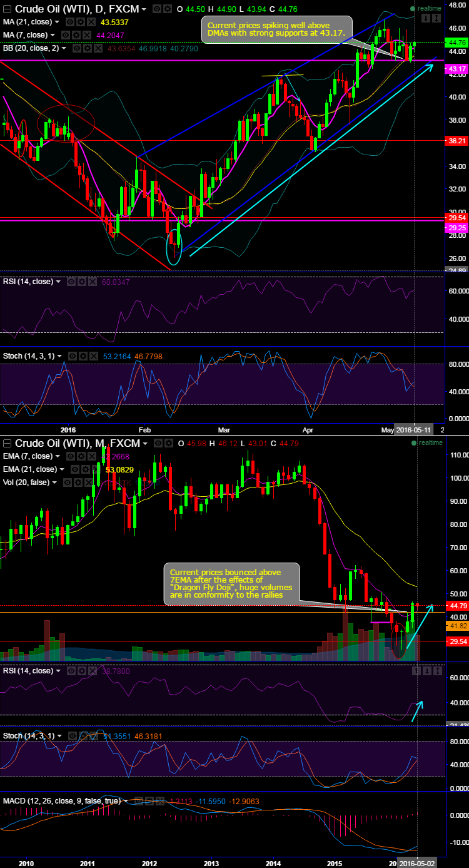Click the BB (20, close, 2) indicator label
This screenshot has width=469, height=868.
click(31, 48)
